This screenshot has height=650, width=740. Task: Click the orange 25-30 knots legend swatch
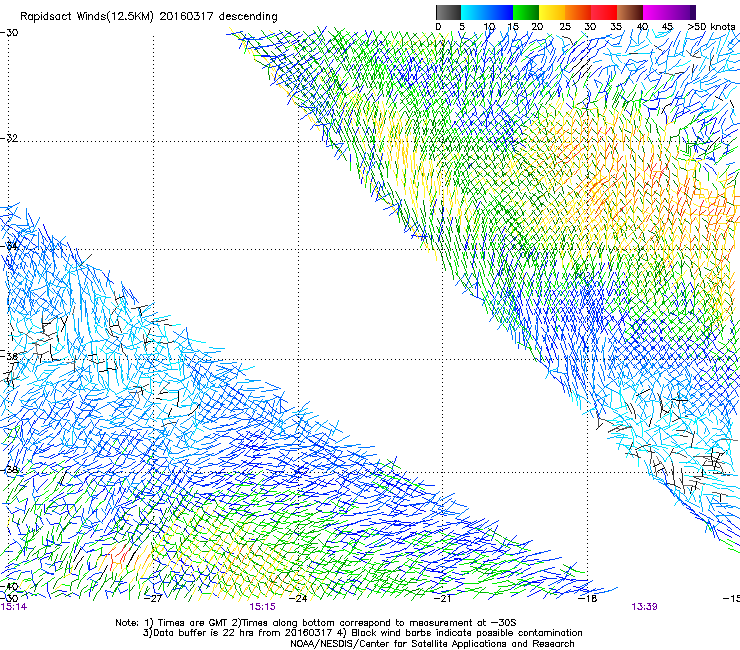coord(578,12)
